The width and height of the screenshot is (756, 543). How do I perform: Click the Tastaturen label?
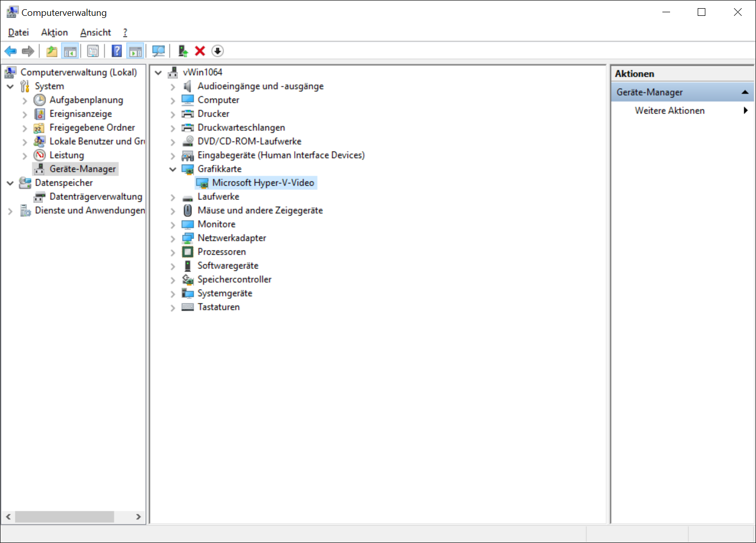pyautogui.click(x=218, y=307)
